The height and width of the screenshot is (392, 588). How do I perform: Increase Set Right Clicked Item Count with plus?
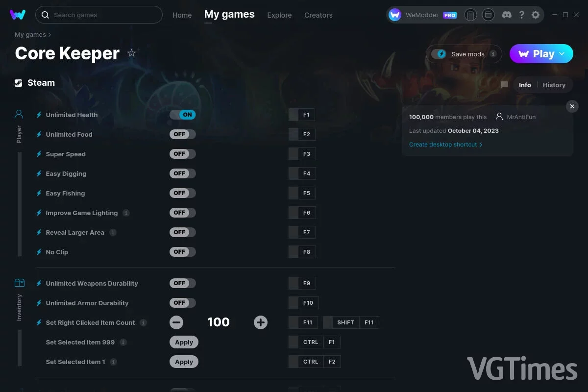coord(261,322)
